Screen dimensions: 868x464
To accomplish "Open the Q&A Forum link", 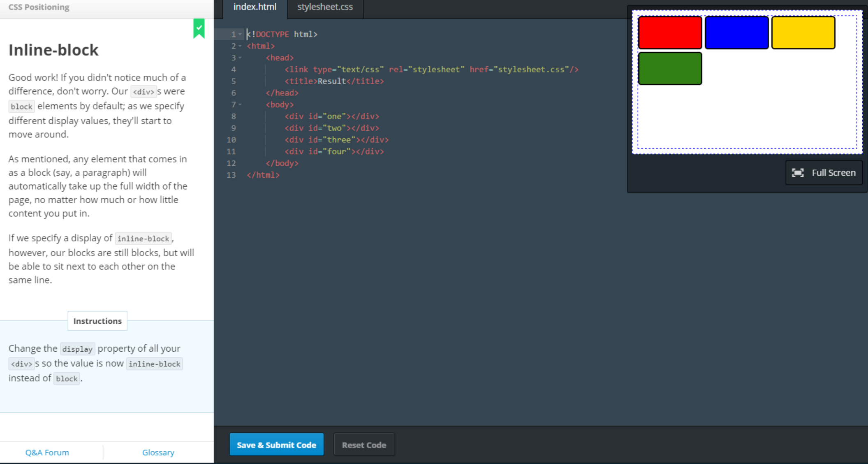I will tap(47, 452).
